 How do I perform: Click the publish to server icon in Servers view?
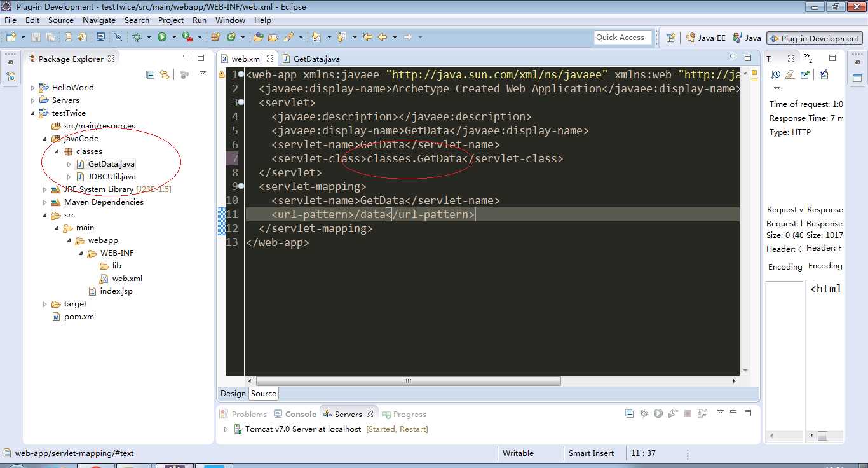(x=702, y=413)
